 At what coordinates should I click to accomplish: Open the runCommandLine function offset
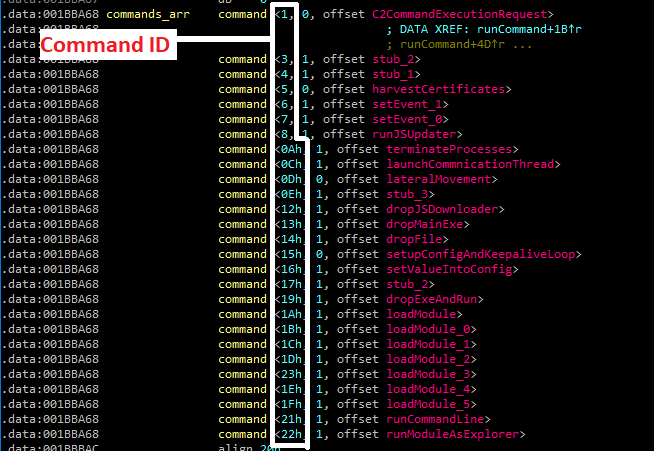pos(435,419)
